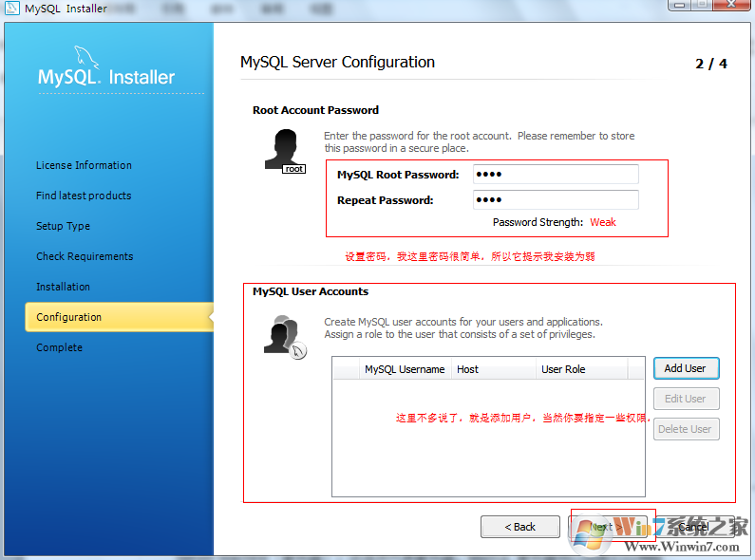Click Add User button
755x560 pixels.
[686, 368]
